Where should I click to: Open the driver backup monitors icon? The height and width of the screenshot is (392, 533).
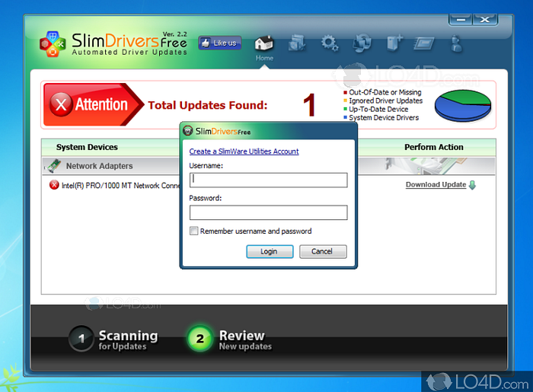pyautogui.click(x=362, y=43)
